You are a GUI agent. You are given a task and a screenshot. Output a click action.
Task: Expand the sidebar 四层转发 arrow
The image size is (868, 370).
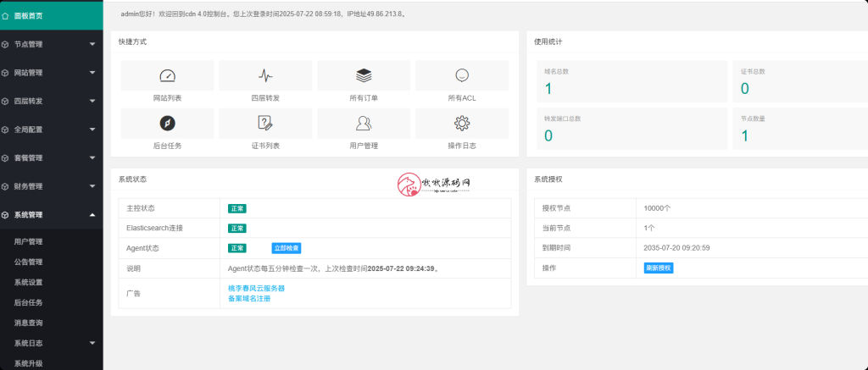pyautogui.click(x=92, y=102)
